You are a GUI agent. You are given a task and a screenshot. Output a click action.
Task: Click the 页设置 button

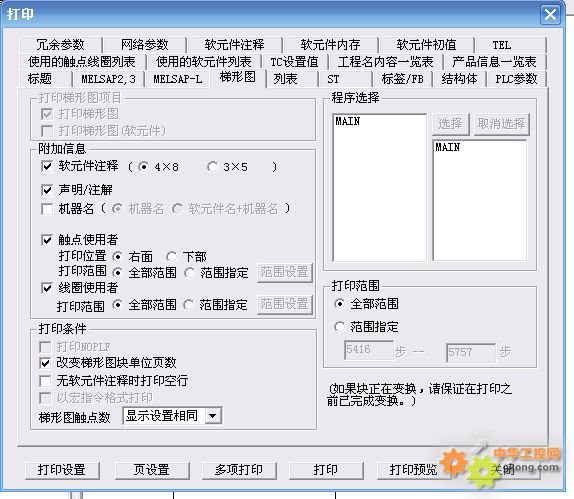tap(152, 470)
